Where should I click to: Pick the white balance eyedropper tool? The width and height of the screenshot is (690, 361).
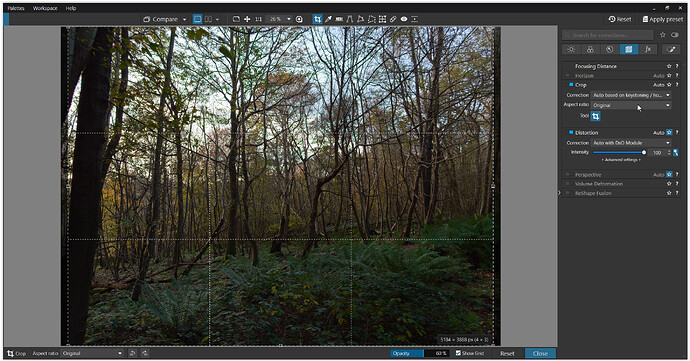(x=328, y=19)
